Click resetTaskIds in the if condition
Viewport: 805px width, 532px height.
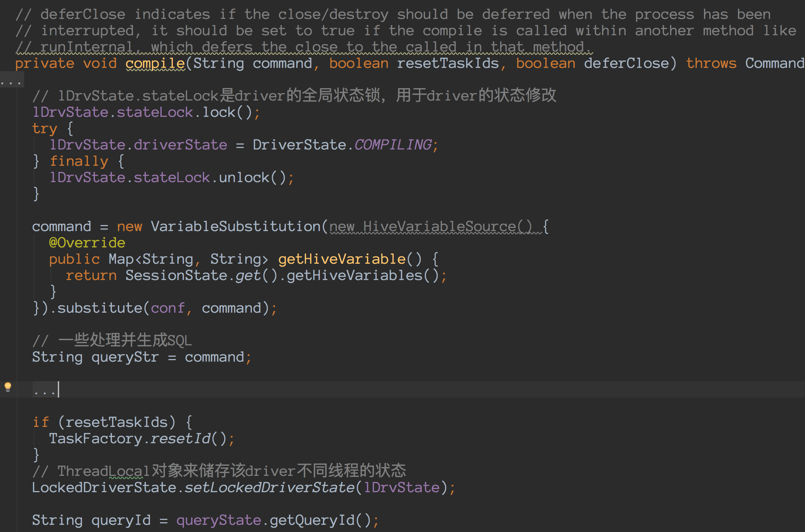tap(116, 422)
